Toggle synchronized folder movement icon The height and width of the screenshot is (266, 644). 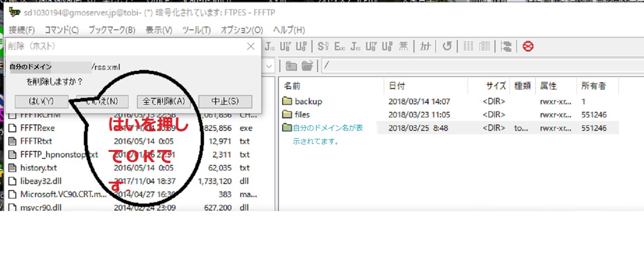(x=506, y=47)
